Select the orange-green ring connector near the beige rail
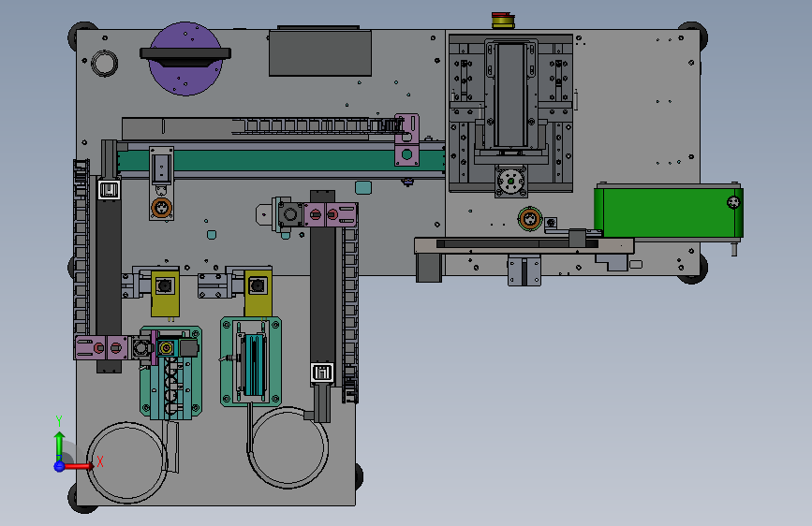The height and width of the screenshot is (526, 812). [530, 219]
